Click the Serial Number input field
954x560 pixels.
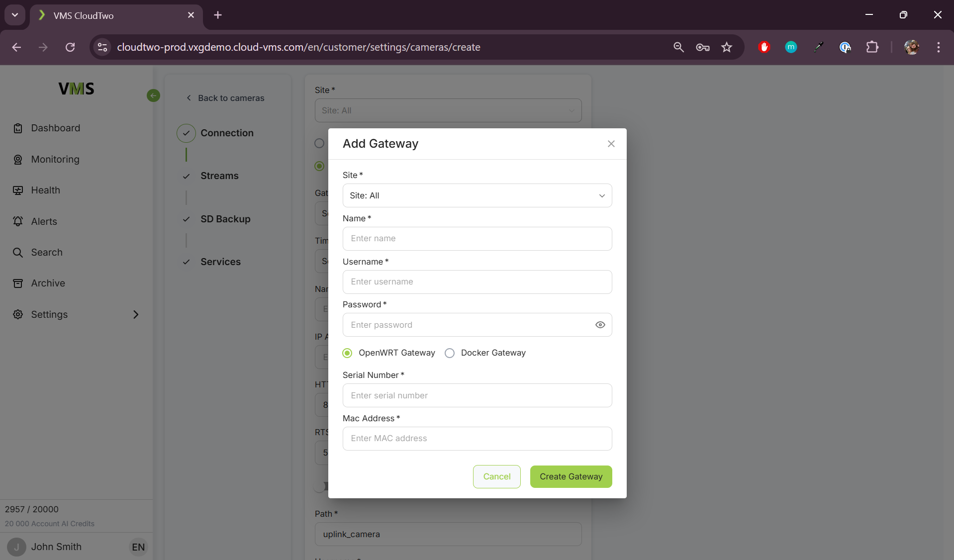[x=477, y=395]
